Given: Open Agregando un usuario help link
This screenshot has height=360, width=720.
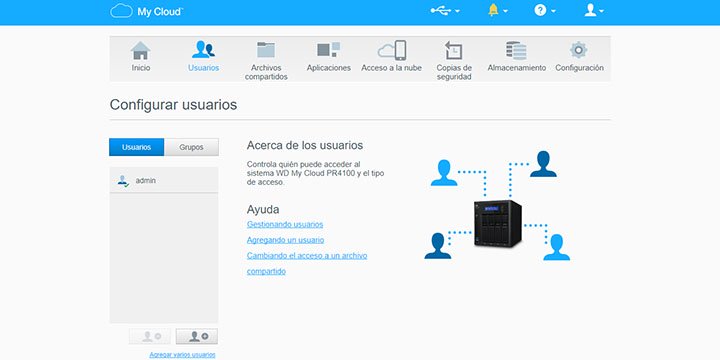Looking at the screenshot, I should [x=285, y=240].
